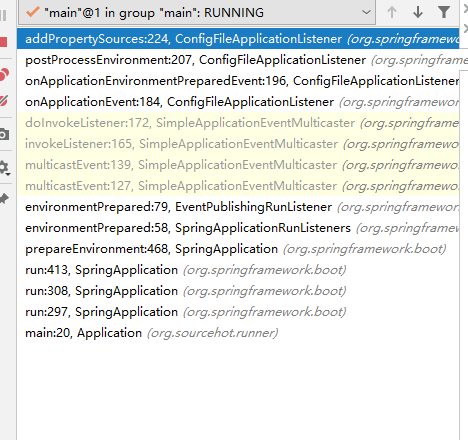Image resolution: width=468 pixels, height=440 pixels.
Task: Select main:20 Application frame
Action: tap(238, 333)
